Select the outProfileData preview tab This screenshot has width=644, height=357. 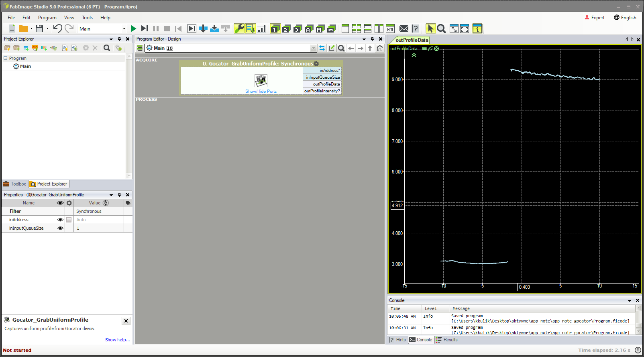409,40
